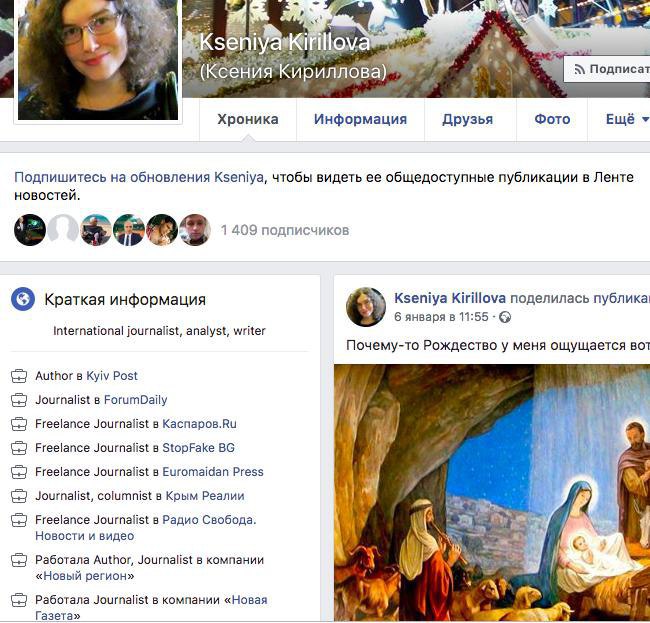Click the briefcase icon beside Kyiv Post
This screenshot has height=623, width=650.
tap(19, 376)
